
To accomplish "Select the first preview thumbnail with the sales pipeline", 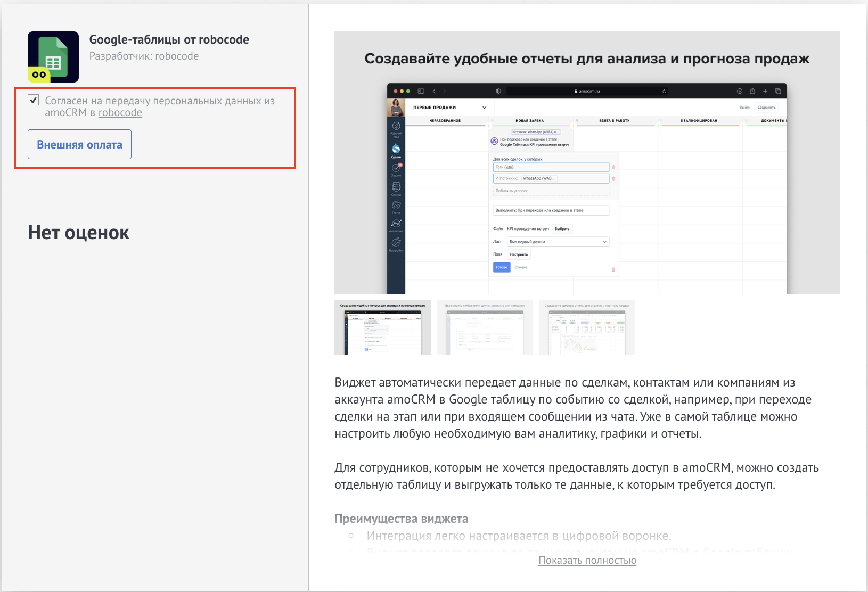I will click(x=382, y=327).
